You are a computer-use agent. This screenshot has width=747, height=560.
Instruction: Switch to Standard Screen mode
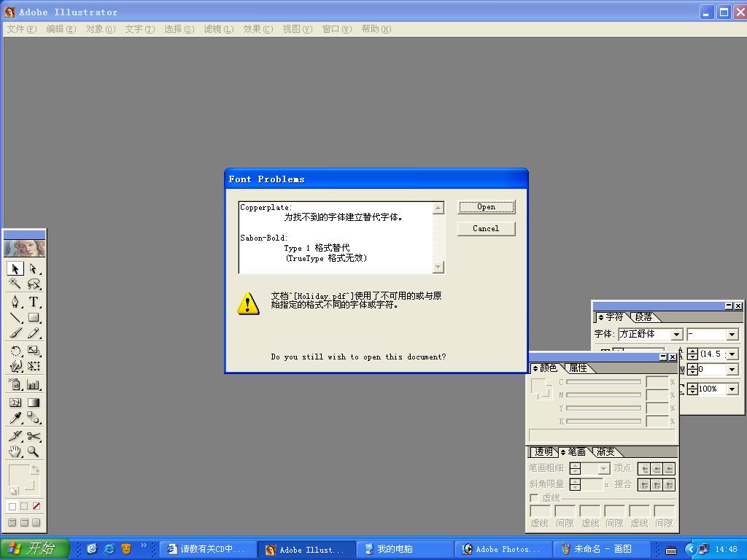point(12,523)
